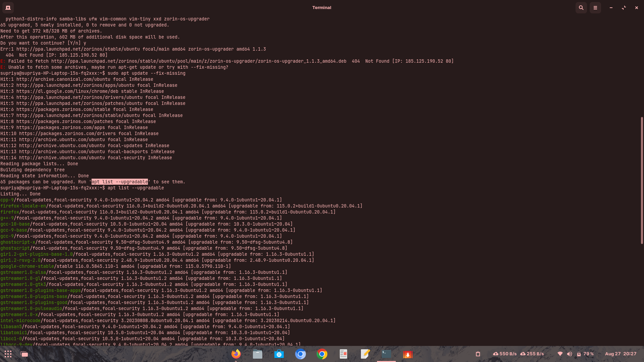Close the Terminal window
Viewport: 644px width, 362px height.
tap(637, 7)
